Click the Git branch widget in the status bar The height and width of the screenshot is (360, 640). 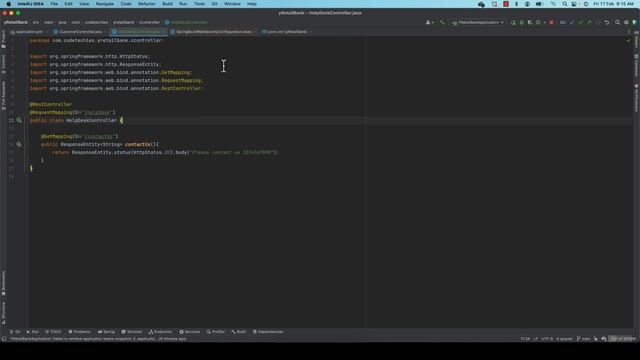[584, 339]
